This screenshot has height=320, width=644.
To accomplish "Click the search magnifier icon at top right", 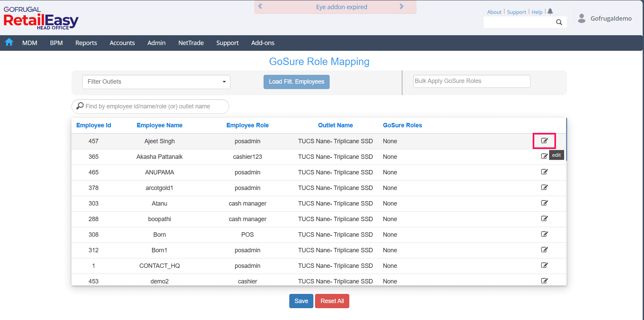I will tap(559, 22).
